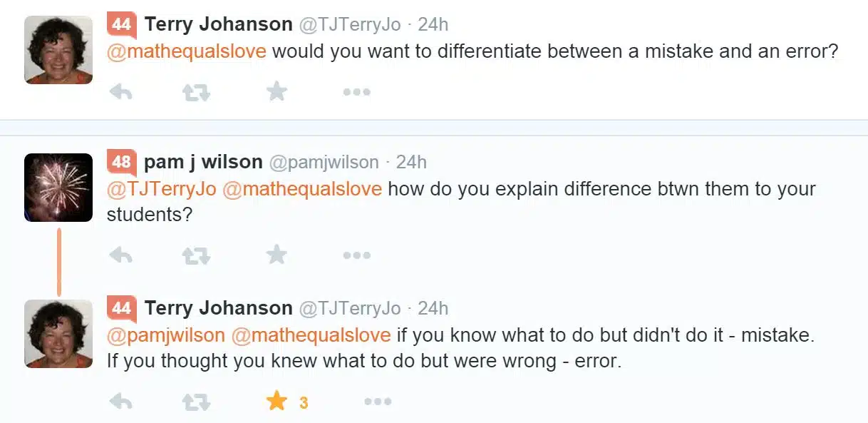This screenshot has height=423, width=868.
Task: Retweet pam j wilson's tweet
Action: [196, 255]
